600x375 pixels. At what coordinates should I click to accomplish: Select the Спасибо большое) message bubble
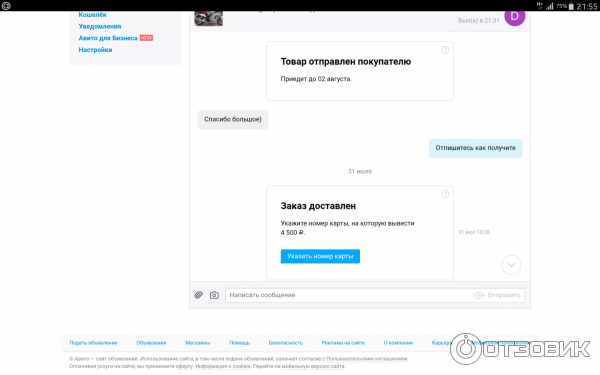233,119
